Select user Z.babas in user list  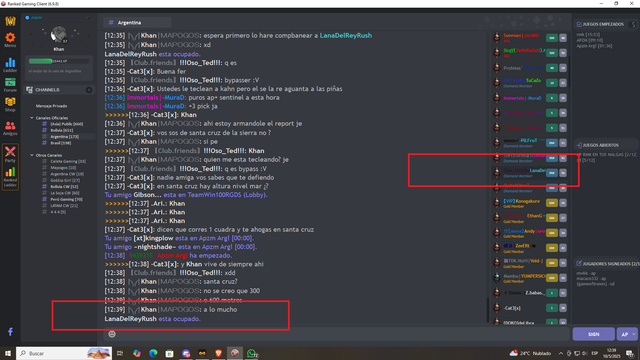click(x=524, y=293)
